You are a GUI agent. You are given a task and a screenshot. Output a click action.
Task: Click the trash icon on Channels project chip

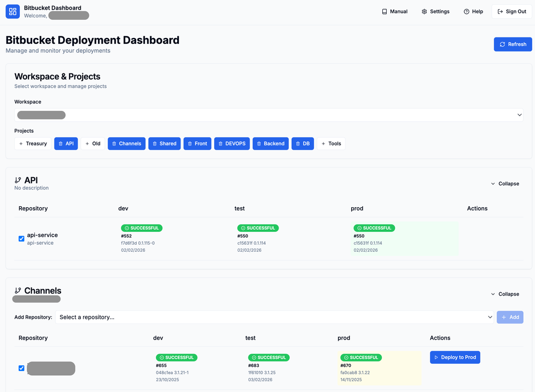[x=114, y=144]
